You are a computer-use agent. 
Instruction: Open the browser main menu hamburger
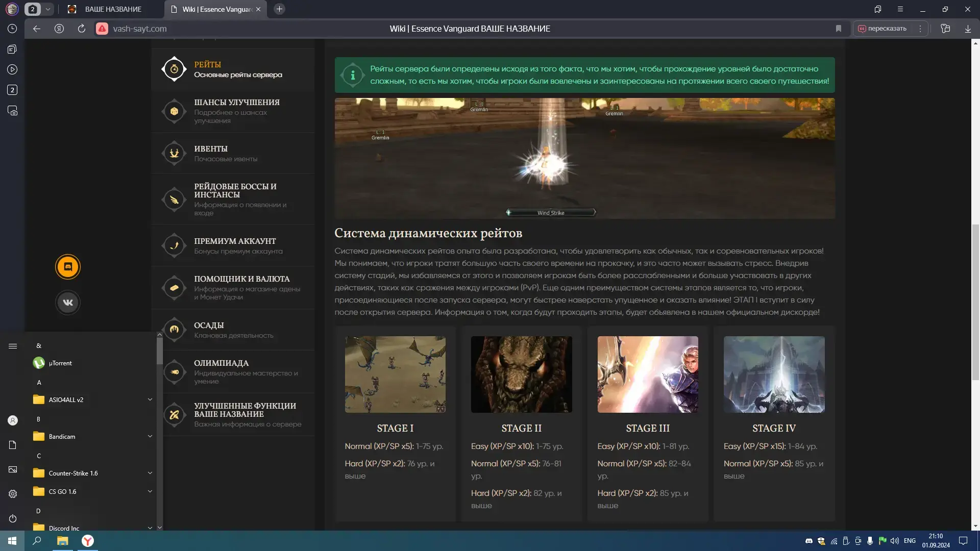(900, 9)
